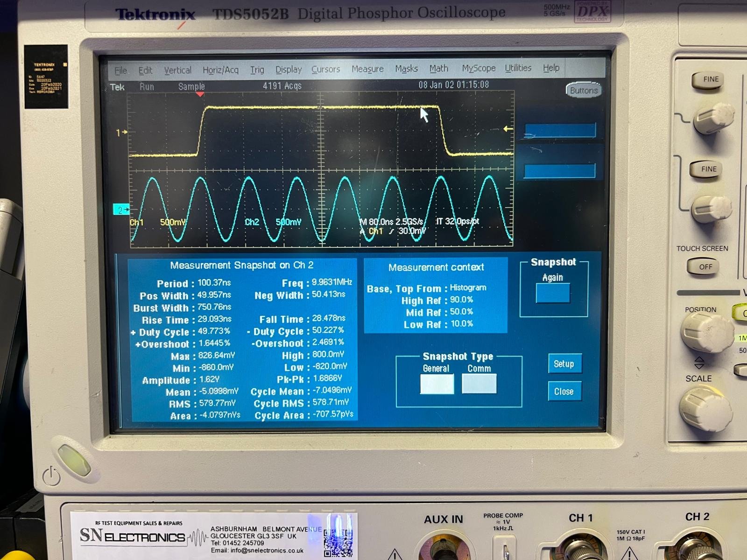Click the channel 1 ground marker

click(122, 133)
